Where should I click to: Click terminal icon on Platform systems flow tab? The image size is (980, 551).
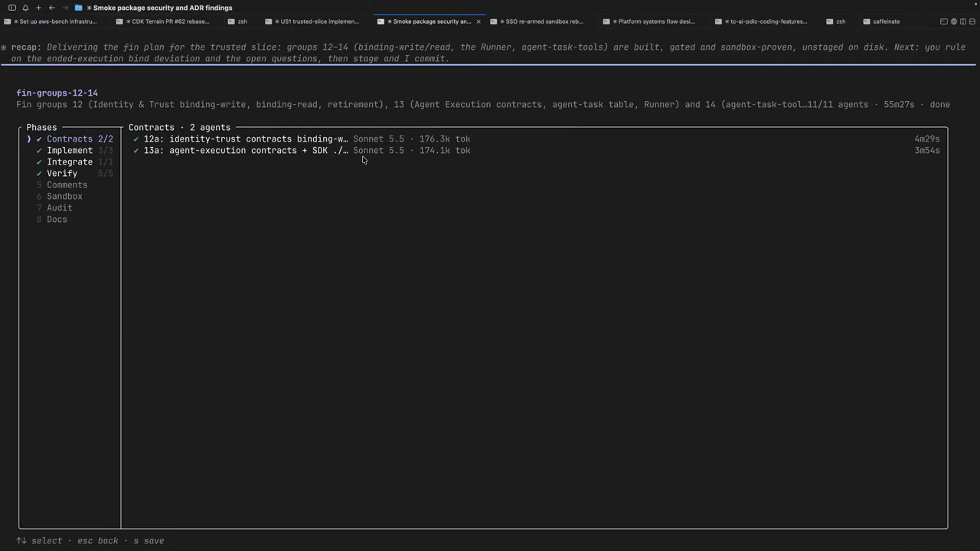tap(606, 21)
